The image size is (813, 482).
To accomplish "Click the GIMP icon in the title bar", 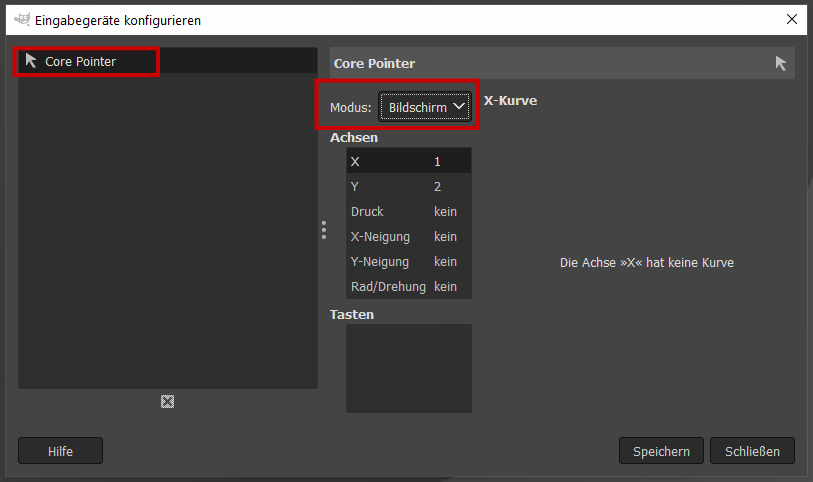I will click(20, 19).
